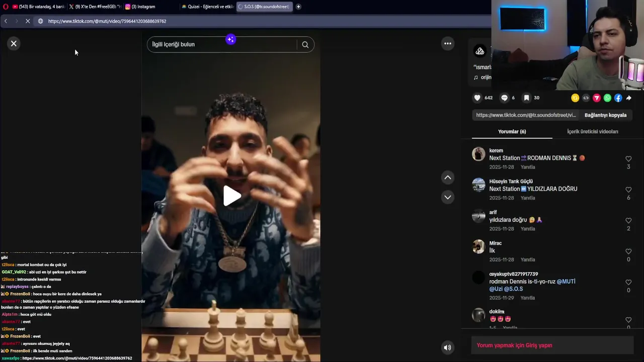Screen dimensions: 644x362
Task: Click the 'Yorum yapmak için Giriş yapın' box
Action: (552, 345)
